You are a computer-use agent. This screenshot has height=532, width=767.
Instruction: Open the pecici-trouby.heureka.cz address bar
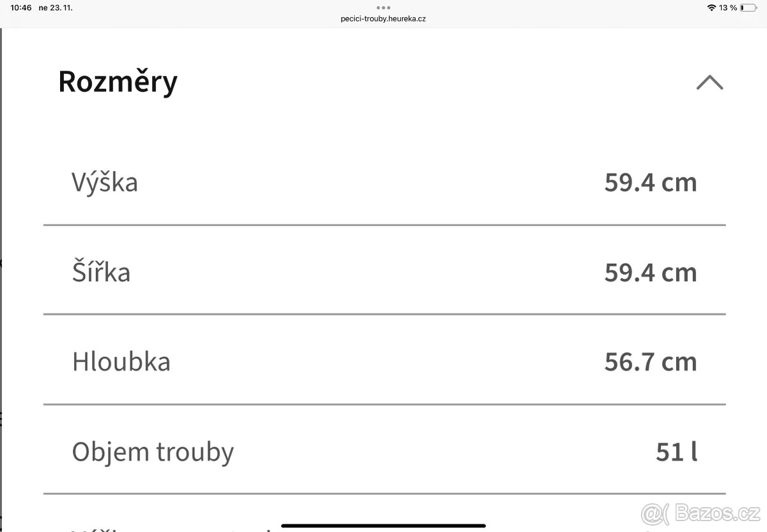pyautogui.click(x=383, y=19)
